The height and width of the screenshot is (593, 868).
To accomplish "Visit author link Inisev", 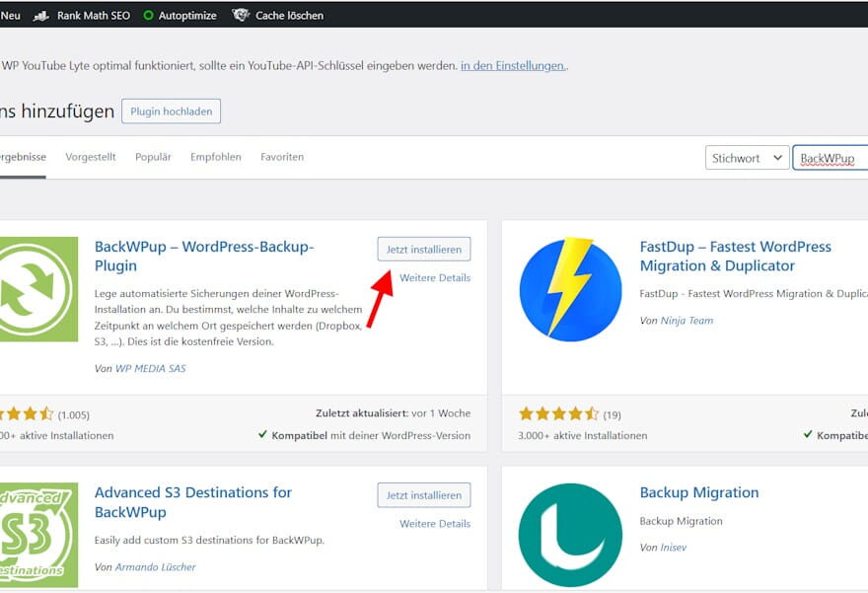I will point(674,547).
